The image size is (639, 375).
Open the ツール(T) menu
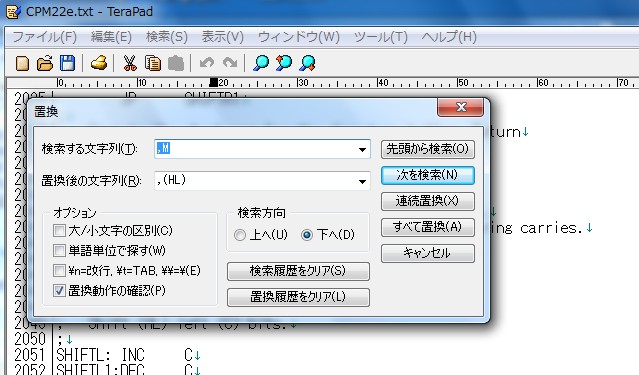pyautogui.click(x=381, y=37)
